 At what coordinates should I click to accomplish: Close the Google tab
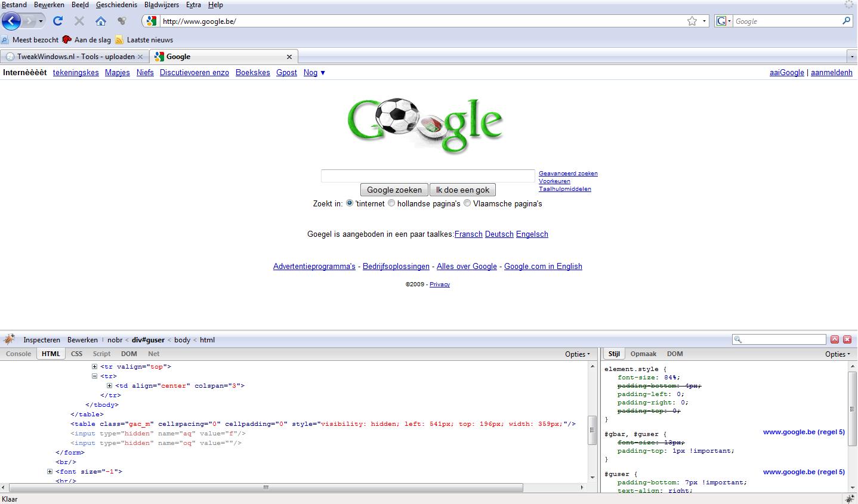click(289, 57)
